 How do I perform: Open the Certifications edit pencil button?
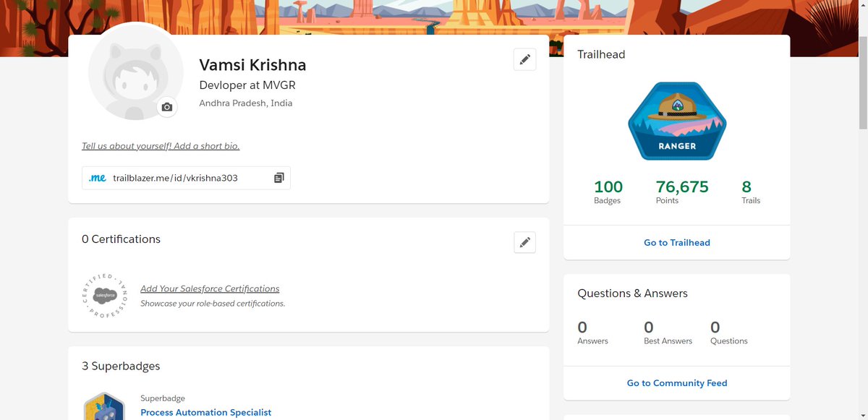524,242
